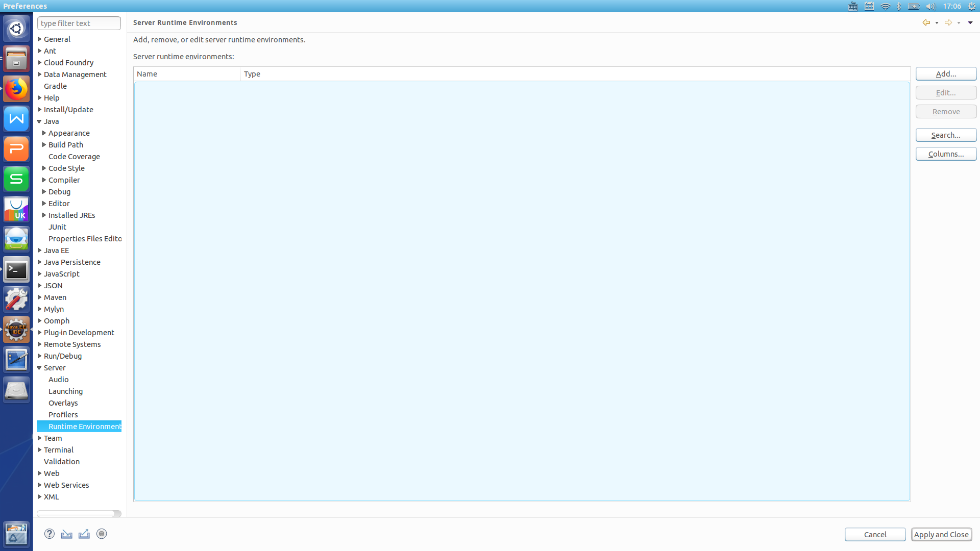Screen dimensions: 980x551
Task: Open Firefox from the dock
Action: pos(16,89)
